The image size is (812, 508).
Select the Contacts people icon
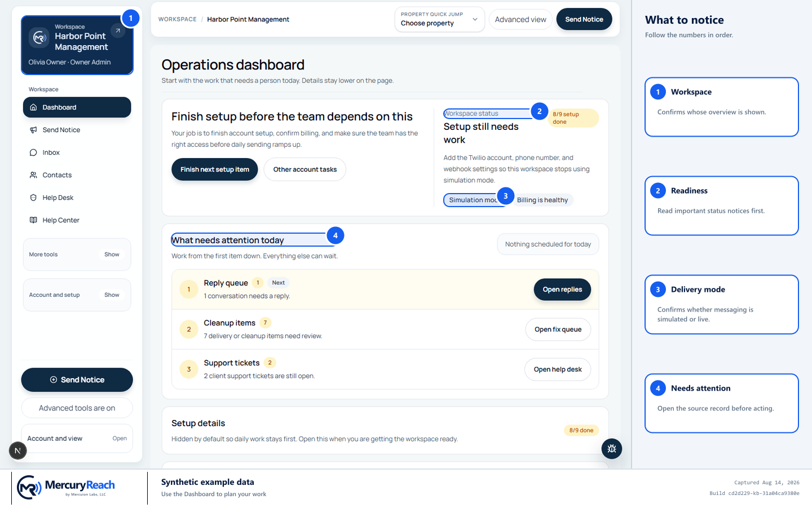(x=33, y=175)
